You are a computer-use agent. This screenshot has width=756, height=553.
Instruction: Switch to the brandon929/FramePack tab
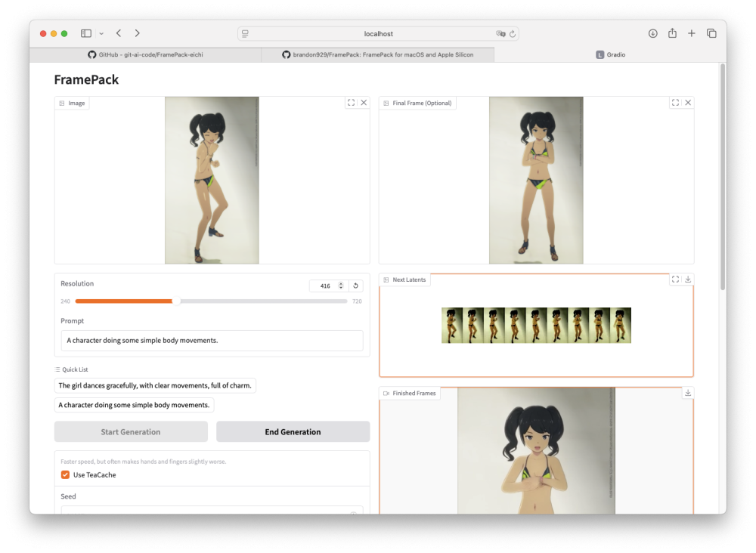click(x=377, y=55)
